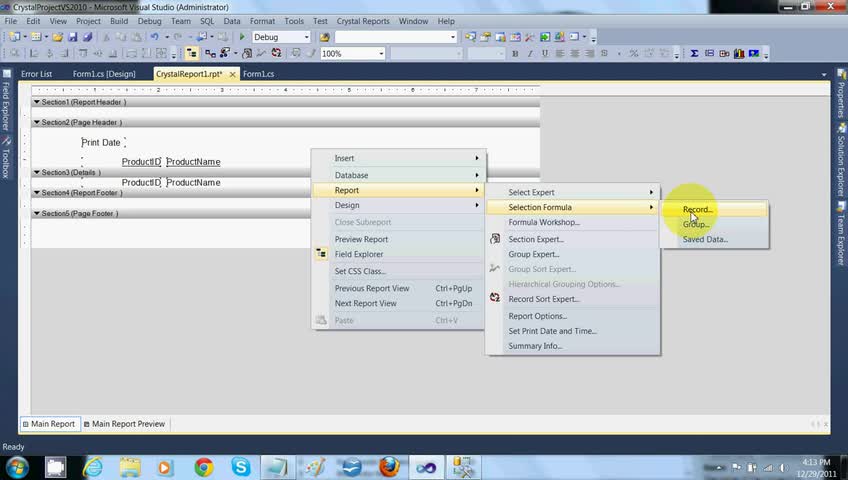Click the Insert Subreport icon

(x=724, y=53)
